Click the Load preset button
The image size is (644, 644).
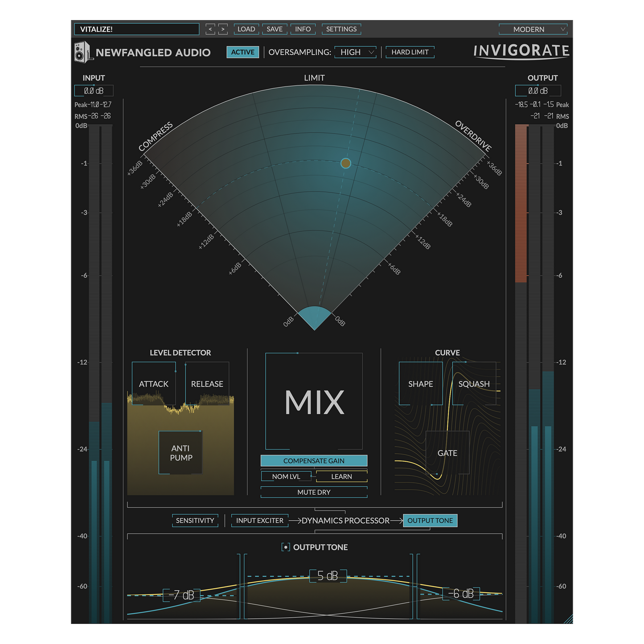pyautogui.click(x=246, y=29)
